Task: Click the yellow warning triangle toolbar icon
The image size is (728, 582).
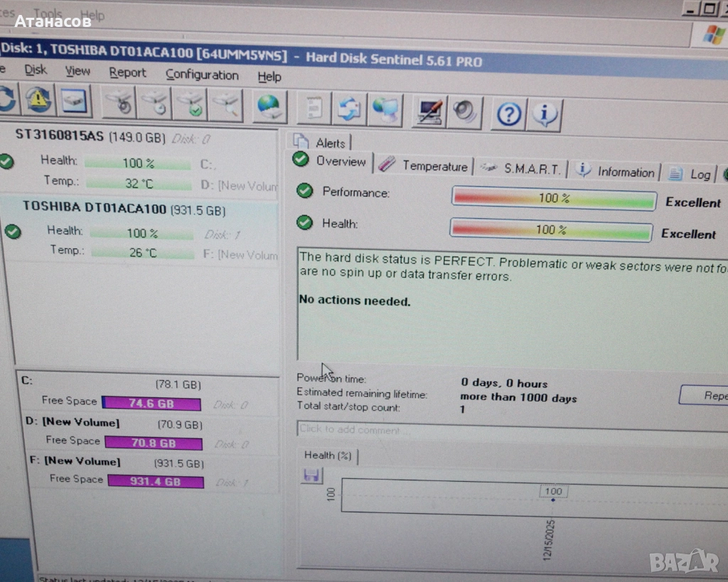Action: pos(39,99)
